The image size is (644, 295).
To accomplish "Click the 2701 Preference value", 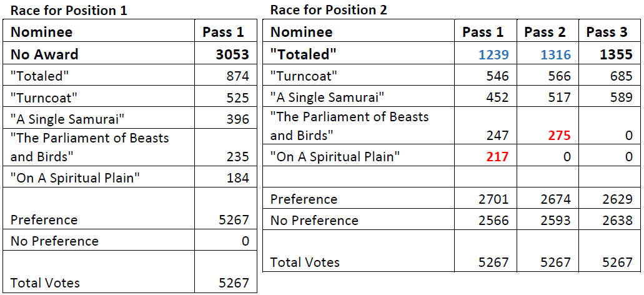I will pos(492,199).
